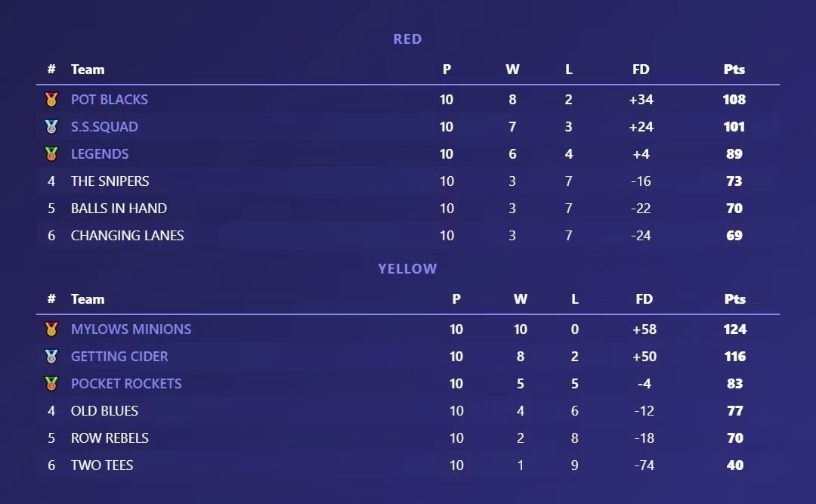Click the OLD BLUES team name
Viewport: 816px width, 504px height.
click(104, 411)
